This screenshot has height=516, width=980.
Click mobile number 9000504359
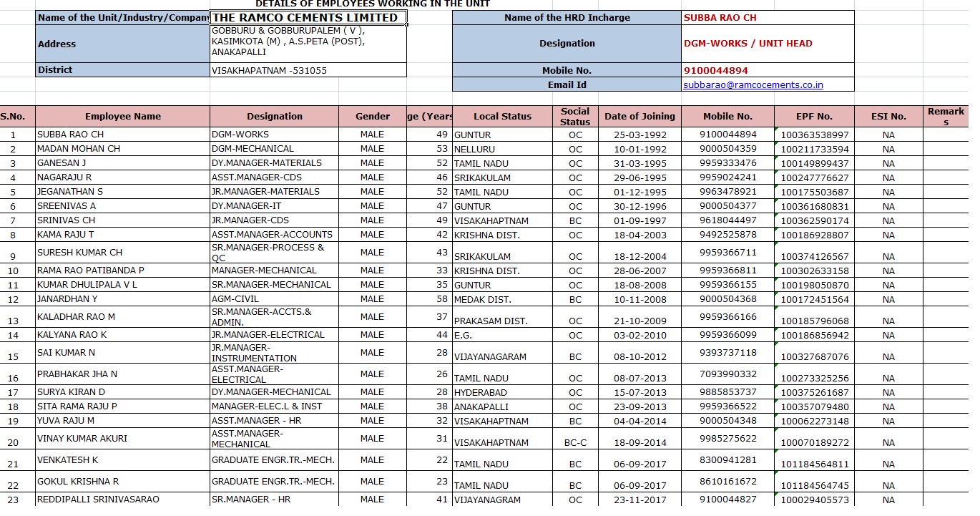(x=728, y=149)
